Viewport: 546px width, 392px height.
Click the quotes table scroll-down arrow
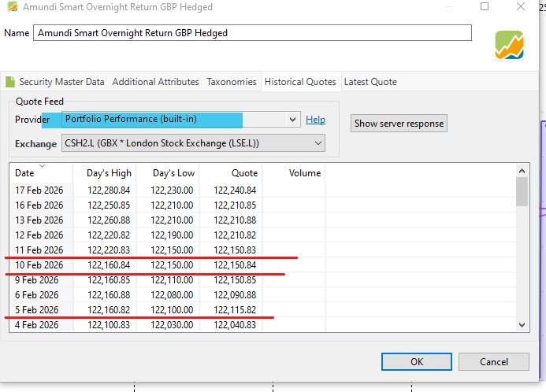[522, 324]
